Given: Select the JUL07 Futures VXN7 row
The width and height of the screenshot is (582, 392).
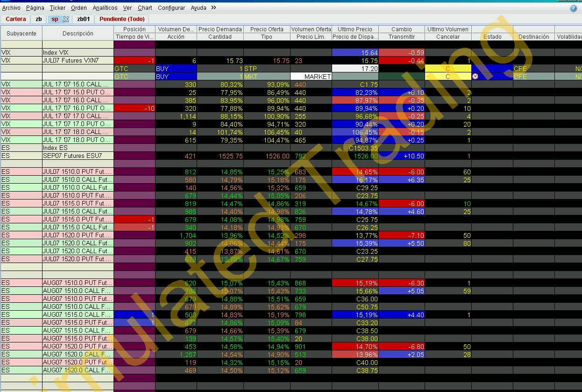Looking at the screenshot, I should click(x=78, y=61).
